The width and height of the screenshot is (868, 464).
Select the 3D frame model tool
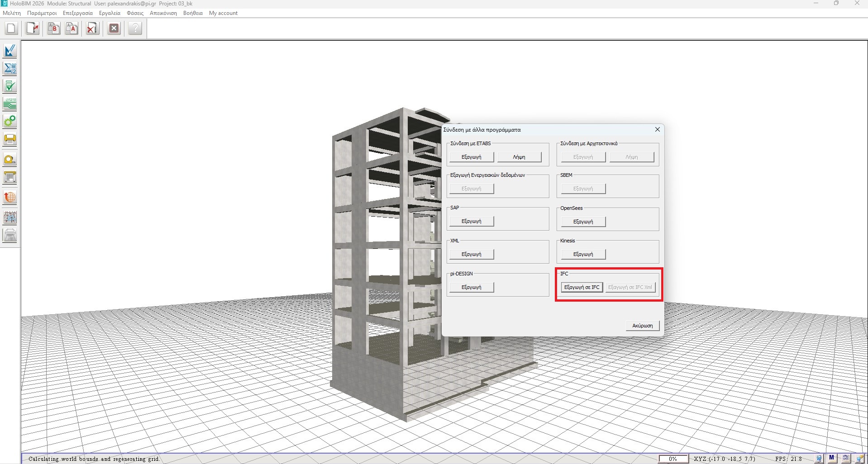coord(10,218)
